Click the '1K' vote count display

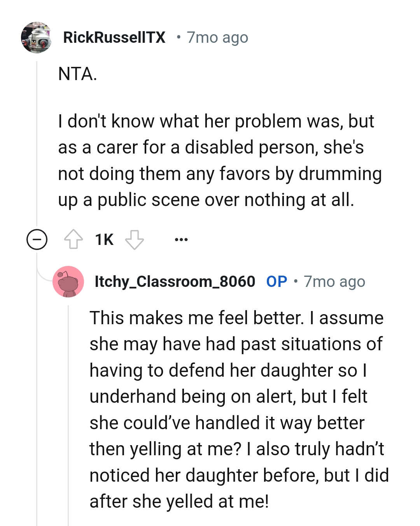click(104, 239)
